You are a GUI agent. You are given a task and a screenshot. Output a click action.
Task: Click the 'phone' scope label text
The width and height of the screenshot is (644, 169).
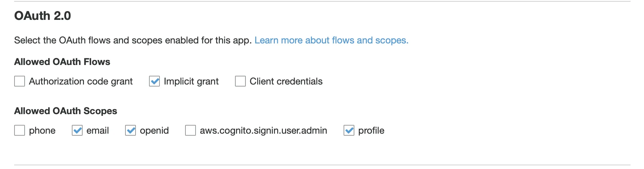coord(42,131)
